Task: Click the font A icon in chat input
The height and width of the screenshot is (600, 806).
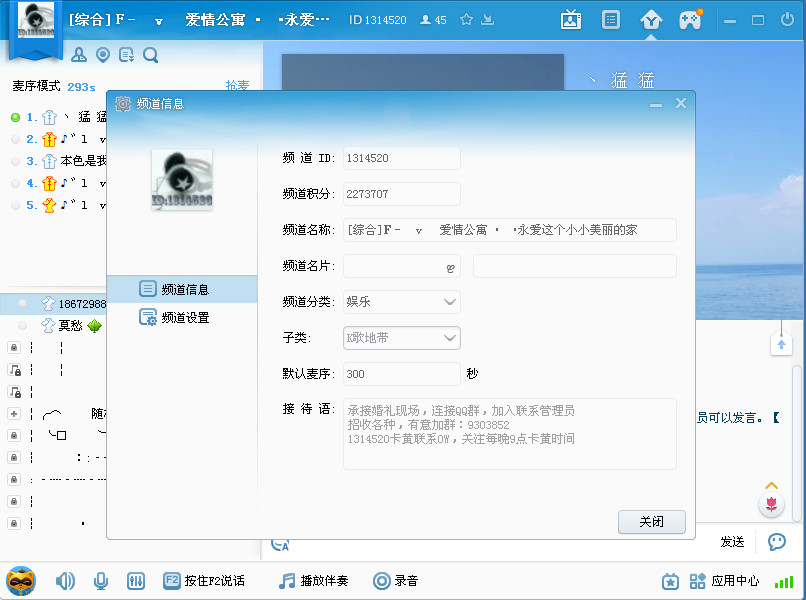Action: pos(280,545)
